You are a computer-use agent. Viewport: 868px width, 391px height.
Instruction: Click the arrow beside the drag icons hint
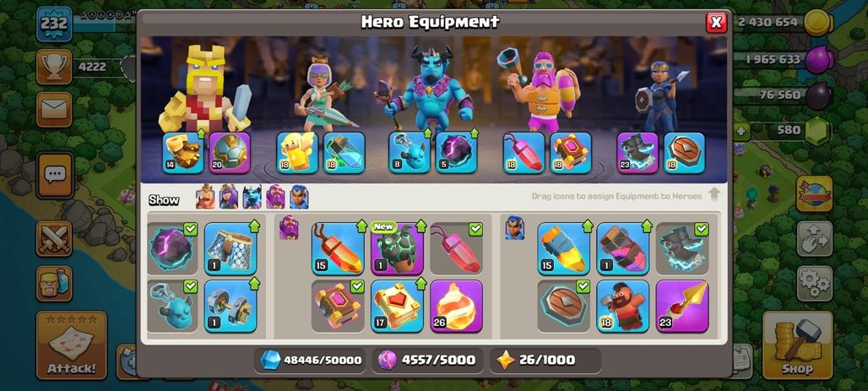coord(714,195)
